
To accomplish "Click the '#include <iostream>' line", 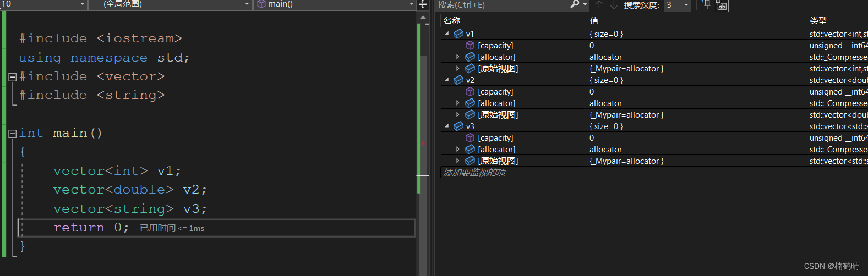I will coord(101,38).
